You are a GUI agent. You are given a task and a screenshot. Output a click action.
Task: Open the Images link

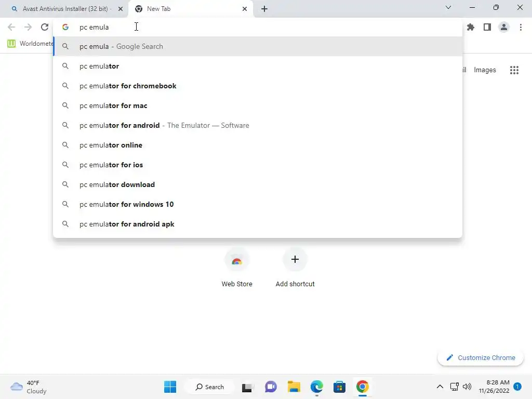[485, 70]
